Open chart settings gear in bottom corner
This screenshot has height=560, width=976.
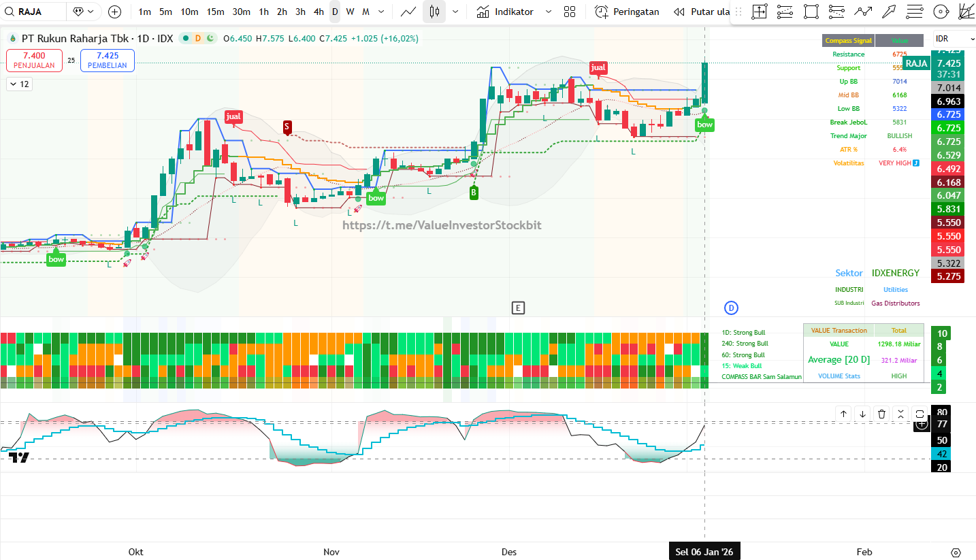[956, 552]
